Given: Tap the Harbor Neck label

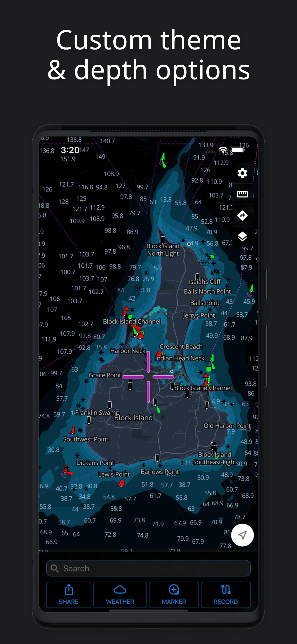Looking at the screenshot, I should pos(128,351).
